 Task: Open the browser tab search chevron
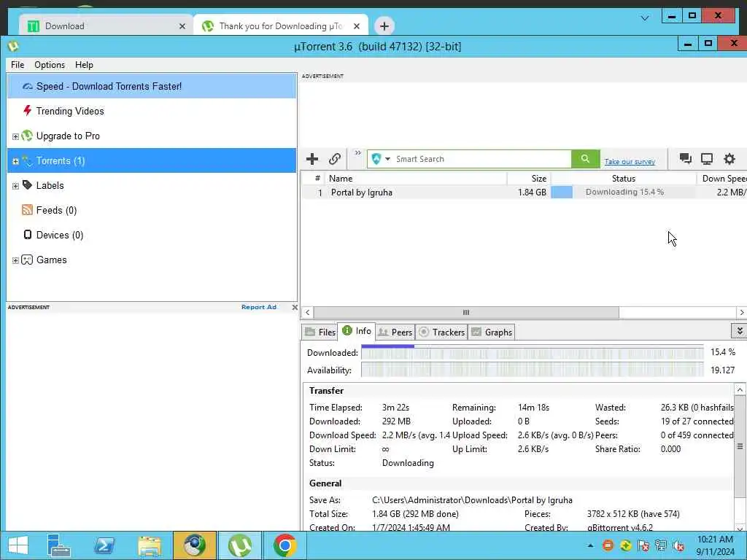(x=645, y=18)
